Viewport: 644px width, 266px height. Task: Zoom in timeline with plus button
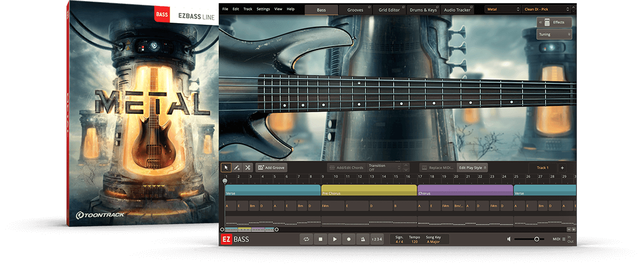573,229
